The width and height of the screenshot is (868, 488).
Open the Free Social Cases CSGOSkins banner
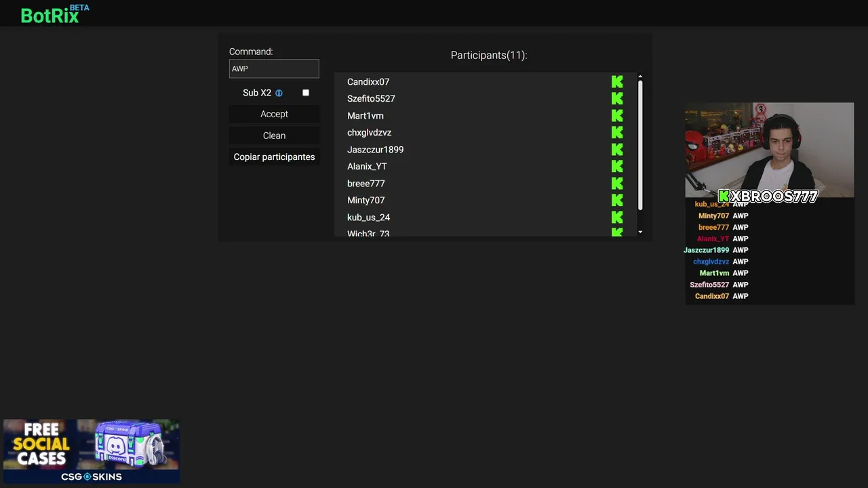tap(92, 451)
